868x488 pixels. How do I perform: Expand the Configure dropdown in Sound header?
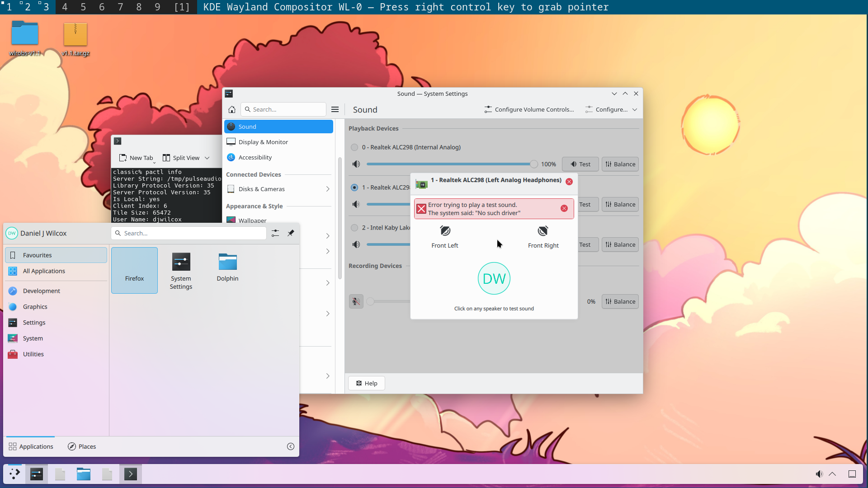pos(635,109)
